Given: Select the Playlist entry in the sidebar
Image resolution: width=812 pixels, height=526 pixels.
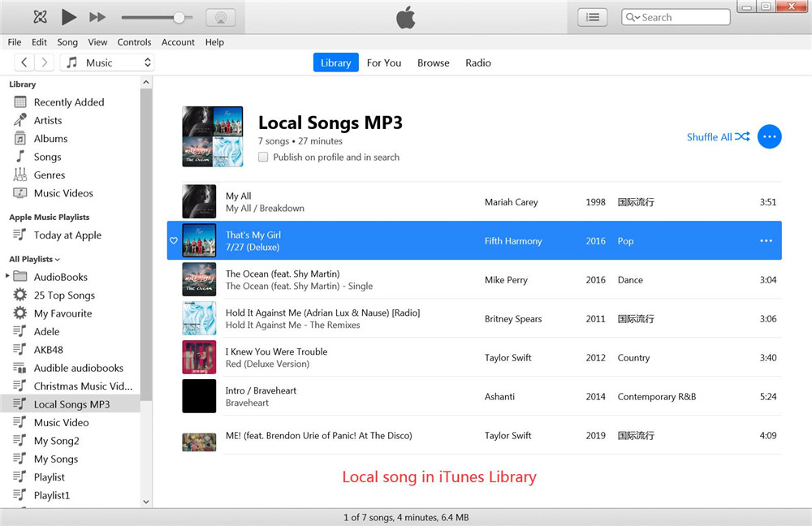Looking at the screenshot, I should (x=50, y=476).
